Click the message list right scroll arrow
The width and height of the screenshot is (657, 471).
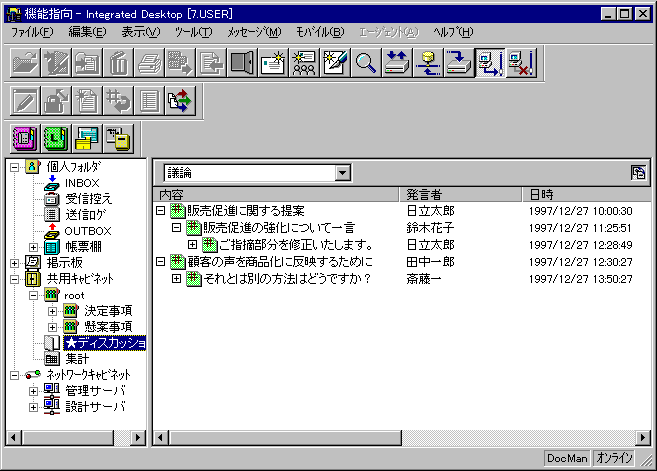643,437
